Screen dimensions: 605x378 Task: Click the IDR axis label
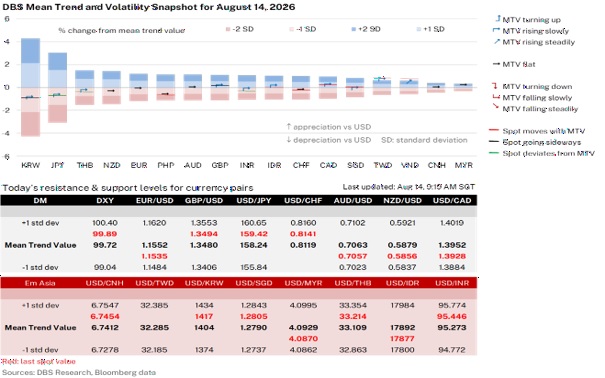tap(274, 165)
